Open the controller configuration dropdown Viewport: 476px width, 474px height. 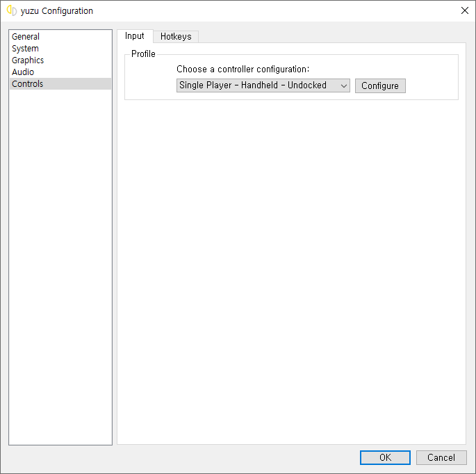click(263, 85)
